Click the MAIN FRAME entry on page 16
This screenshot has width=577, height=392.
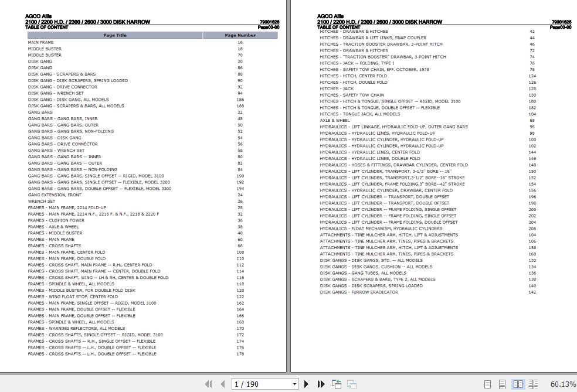pos(40,43)
